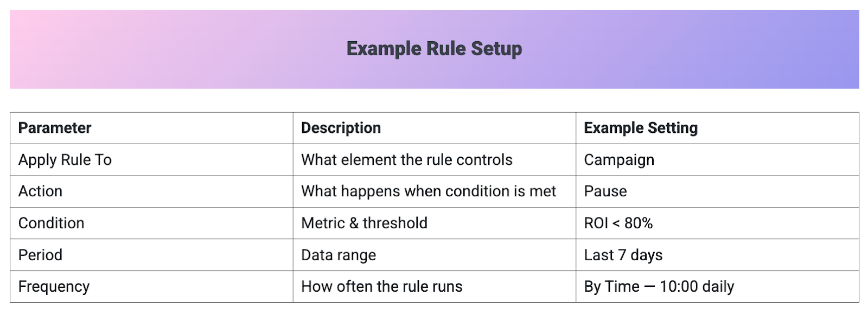Select the 'Condition' parameter cell
Screen dimensions: 868x315
click(52, 223)
